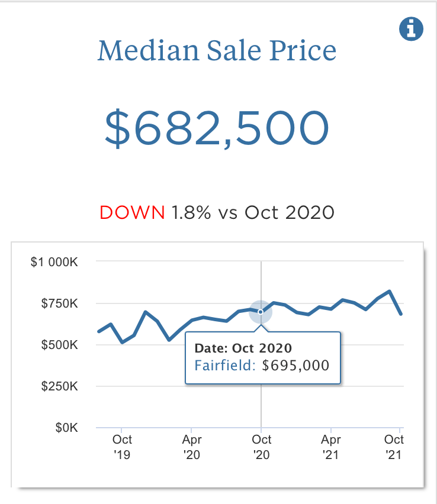This screenshot has height=504, width=437.
Task: Click the Oct 2020 data point marker
Action: 261,311
